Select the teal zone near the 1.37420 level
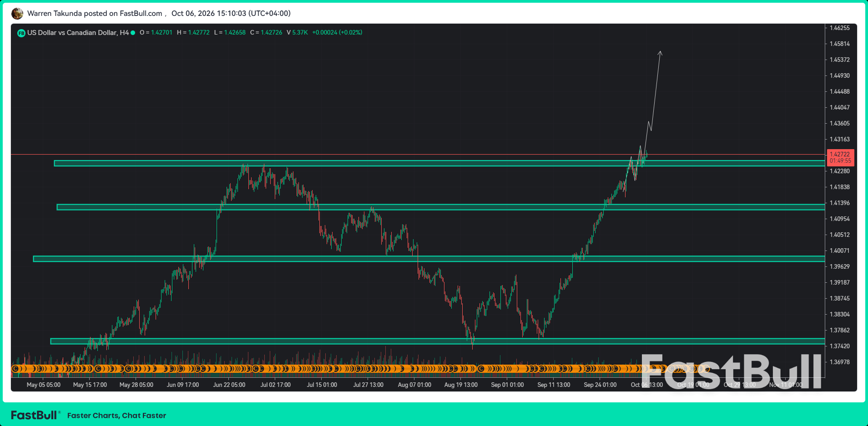 (437, 341)
